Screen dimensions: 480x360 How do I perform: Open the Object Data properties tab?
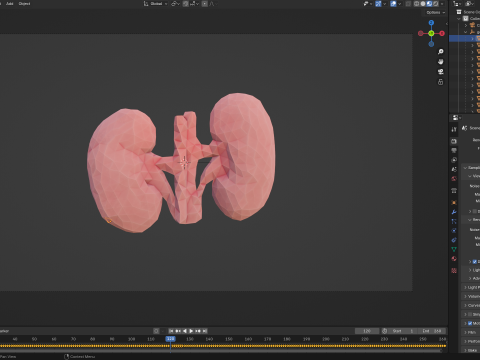point(454,249)
